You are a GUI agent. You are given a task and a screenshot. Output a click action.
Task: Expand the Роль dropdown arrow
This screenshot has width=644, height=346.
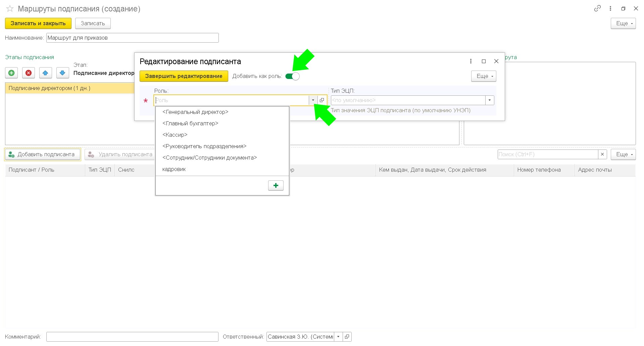click(x=313, y=100)
